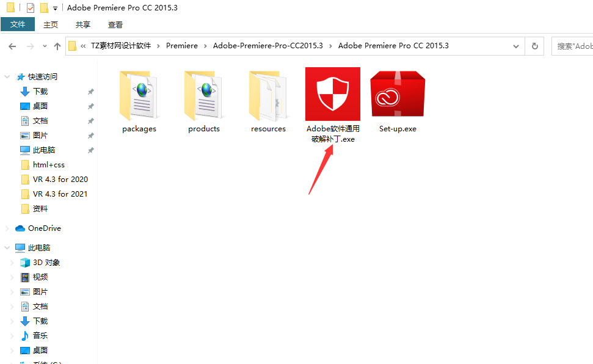Go back with the Back arrow
The width and height of the screenshot is (593, 364).
pyautogui.click(x=12, y=46)
